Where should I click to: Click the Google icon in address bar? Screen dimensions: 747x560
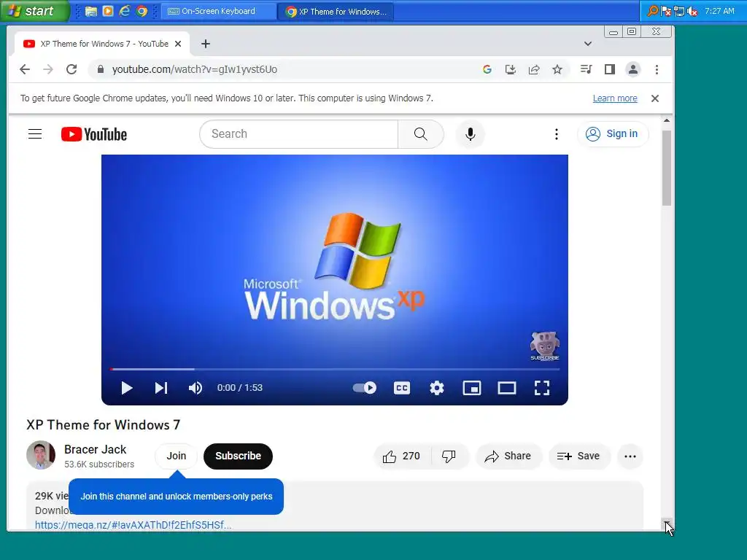(487, 69)
